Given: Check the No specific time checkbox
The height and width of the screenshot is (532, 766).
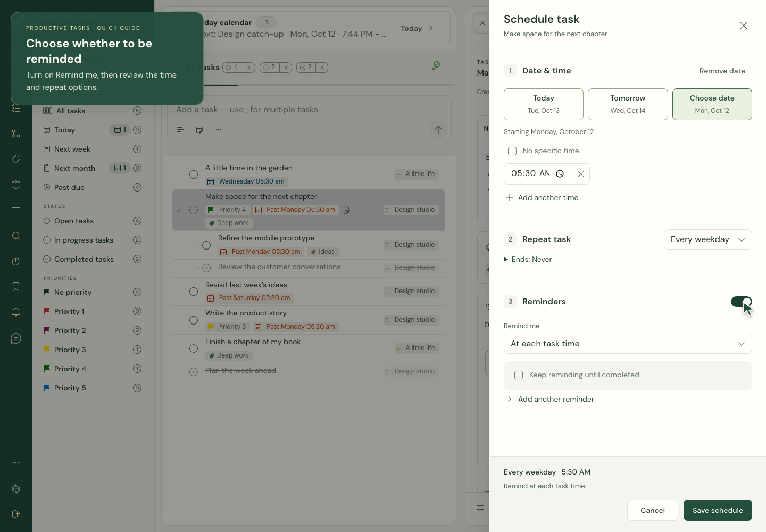Looking at the screenshot, I should point(512,151).
